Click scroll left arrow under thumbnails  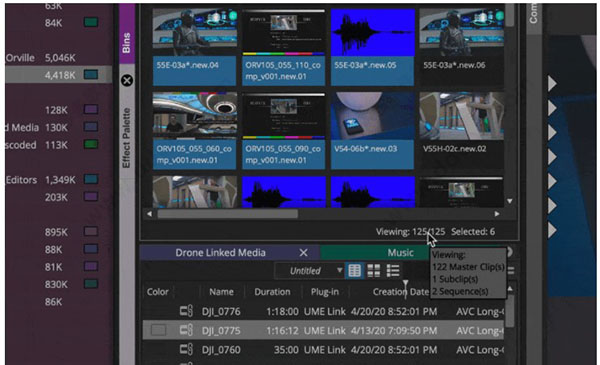(149, 214)
